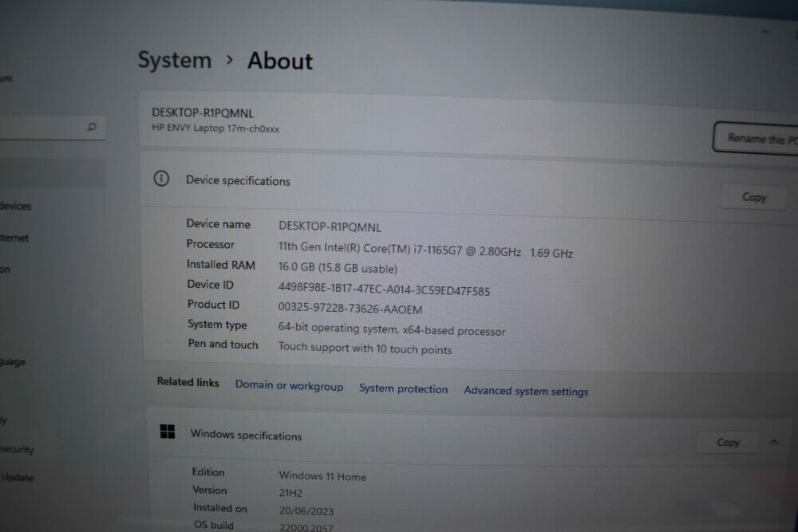Open Advanced system settings link
The height and width of the screenshot is (532, 798).
coord(526,391)
